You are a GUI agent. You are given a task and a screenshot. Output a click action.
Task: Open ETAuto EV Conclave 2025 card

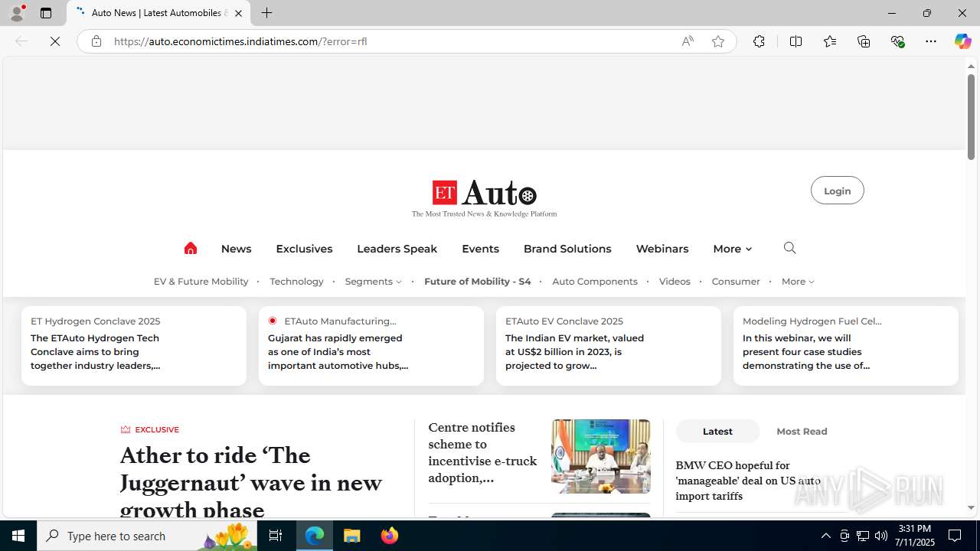[609, 346]
